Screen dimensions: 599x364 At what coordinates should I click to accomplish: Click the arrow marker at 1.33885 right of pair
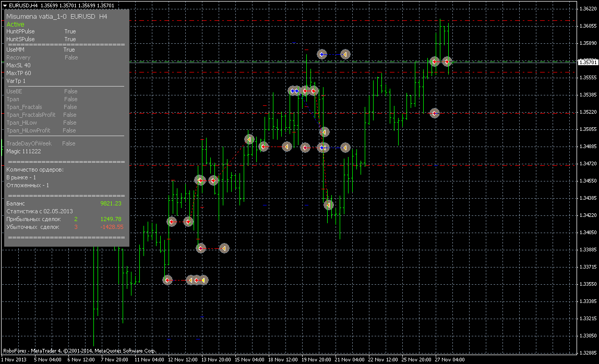click(224, 248)
